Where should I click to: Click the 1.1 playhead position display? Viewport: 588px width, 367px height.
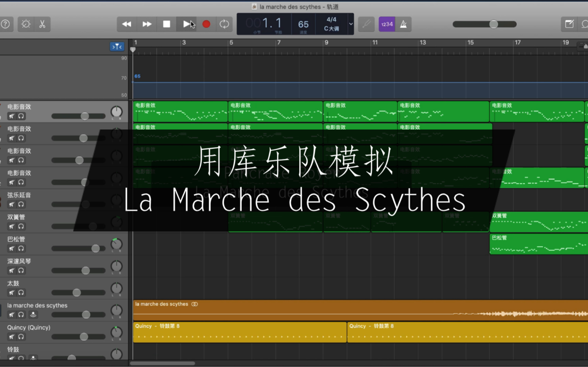tap(272, 23)
